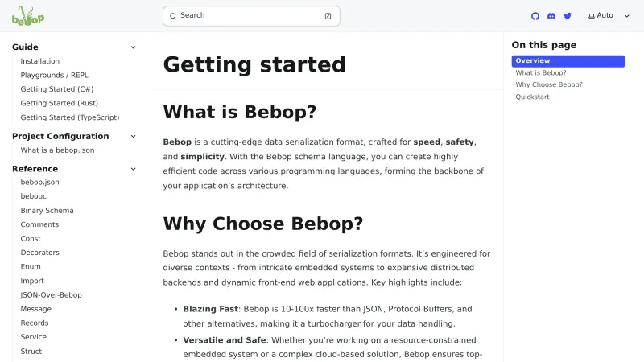Open the Installation guide page
The image size is (644, 362).
tap(40, 61)
